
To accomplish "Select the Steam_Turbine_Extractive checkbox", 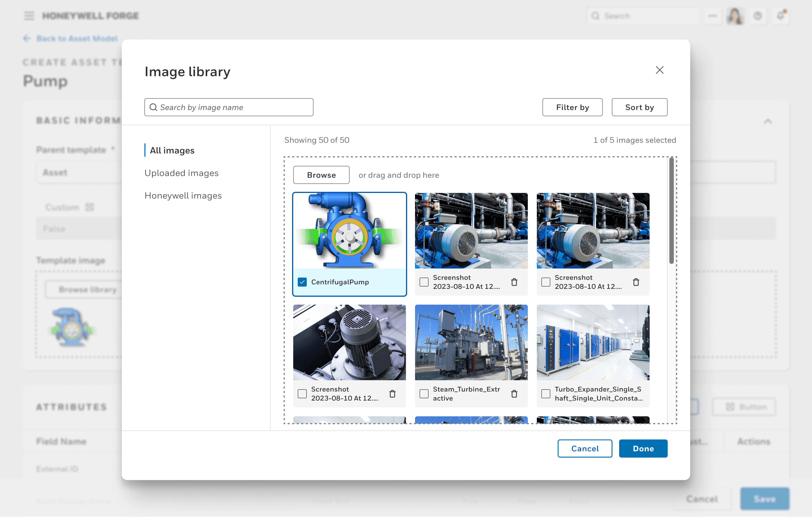I will 424,394.
